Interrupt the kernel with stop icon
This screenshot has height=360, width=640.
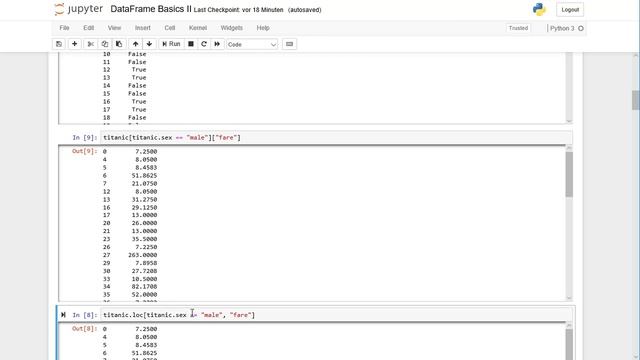click(191, 44)
